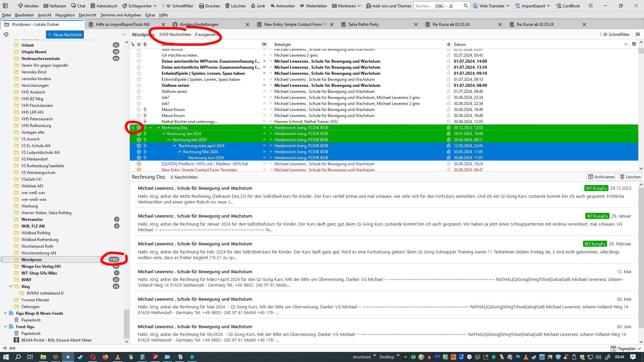The image size is (644, 362).
Task: Click the Weiterleiten forward icon
Action: pyautogui.click(x=302, y=6)
